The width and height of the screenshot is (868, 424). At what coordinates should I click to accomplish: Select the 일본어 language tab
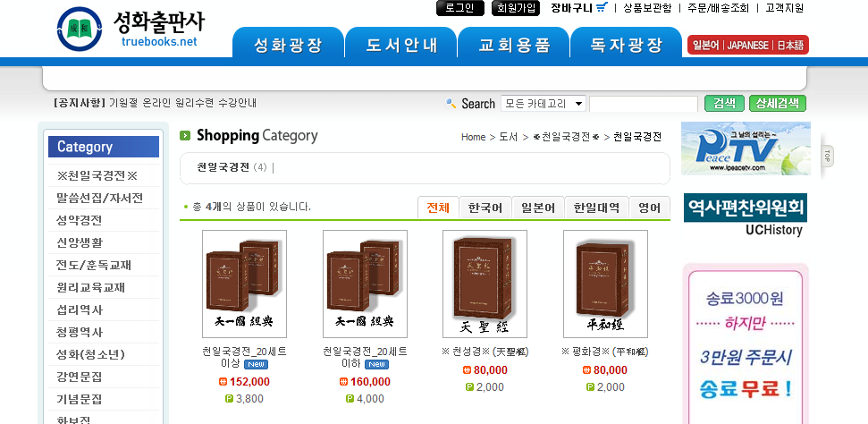(x=539, y=208)
